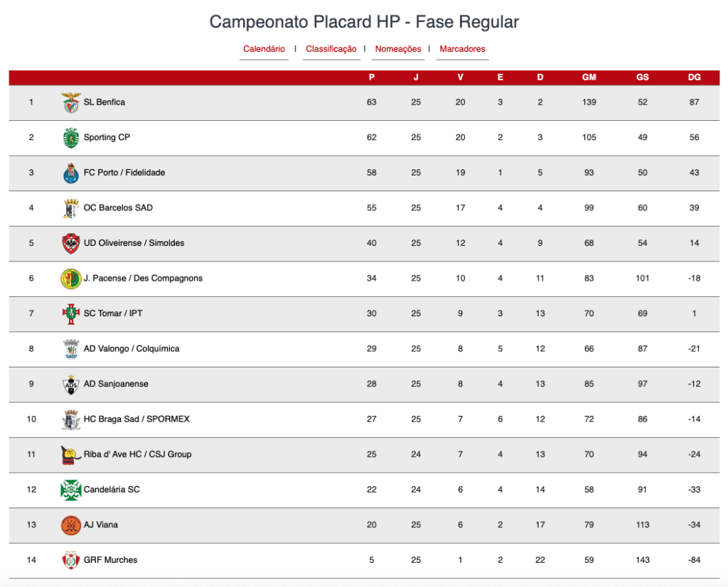Image resolution: width=728 pixels, height=587 pixels.
Task: Switch to the Classificação tab
Action: click(331, 49)
